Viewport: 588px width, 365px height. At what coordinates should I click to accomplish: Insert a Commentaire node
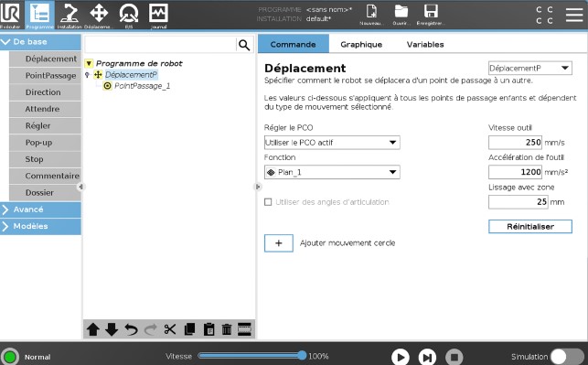point(45,176)
